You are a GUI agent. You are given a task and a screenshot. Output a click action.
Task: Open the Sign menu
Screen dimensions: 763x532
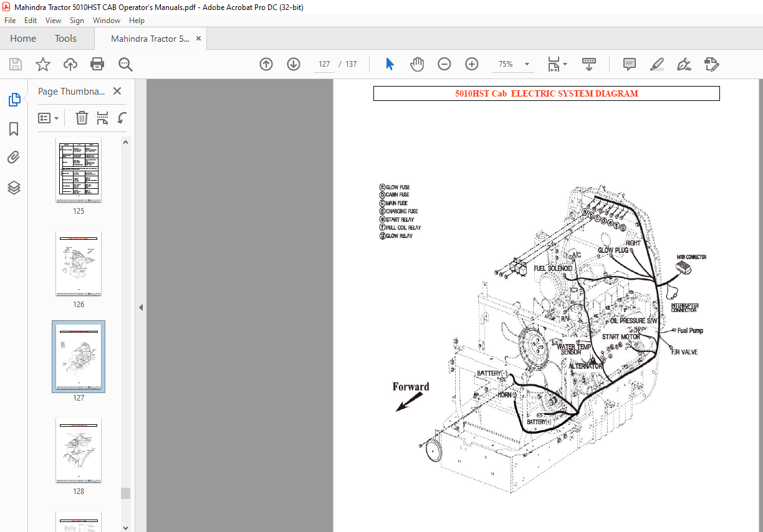click(x=77, y=21)
